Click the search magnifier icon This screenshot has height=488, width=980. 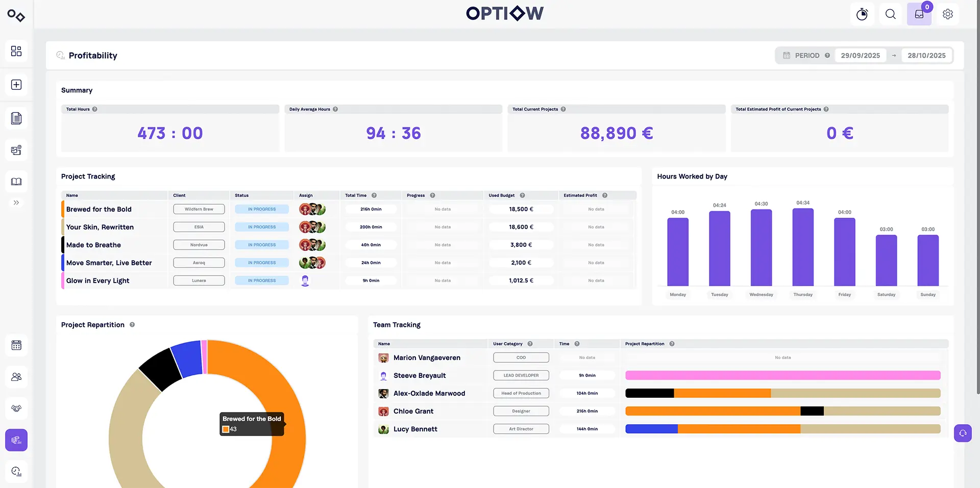(x=890, y=14)
